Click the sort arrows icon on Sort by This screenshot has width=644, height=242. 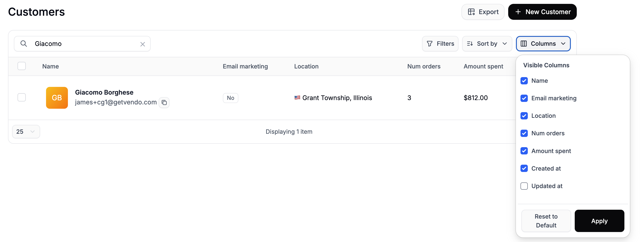coord(470,43)
